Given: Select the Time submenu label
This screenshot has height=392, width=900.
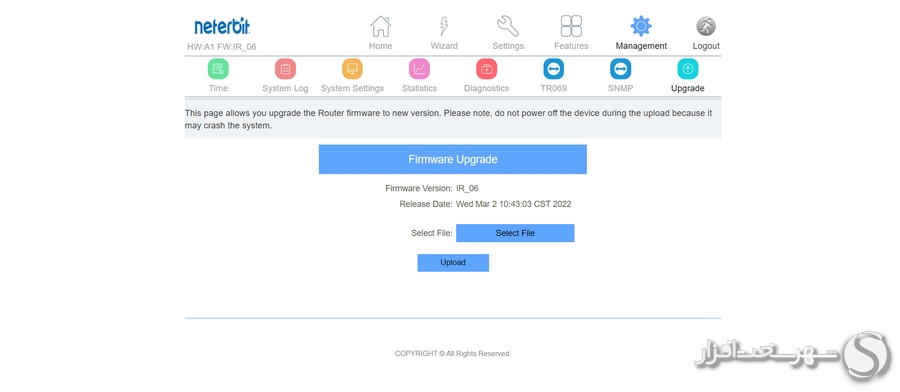Looking at the screenshot, I should pos(218,88).
